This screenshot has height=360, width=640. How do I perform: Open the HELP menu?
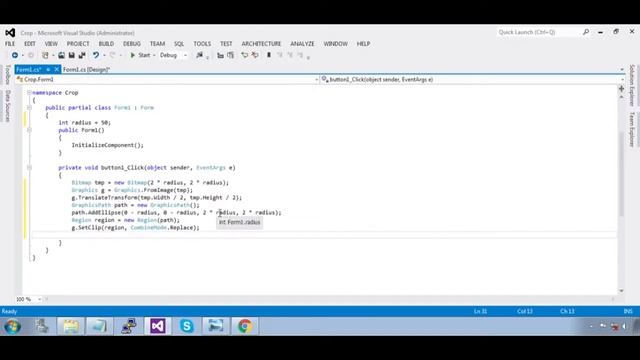coord(363,44)
